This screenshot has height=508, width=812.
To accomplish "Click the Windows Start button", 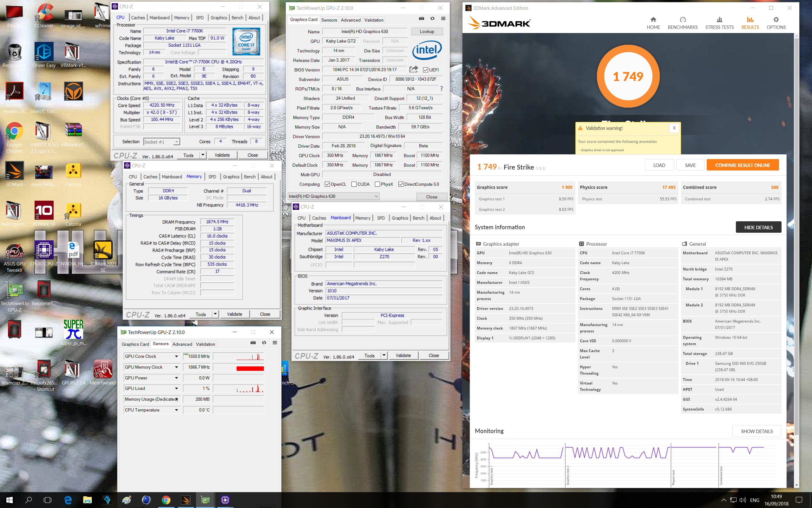I will pos(10,500).
